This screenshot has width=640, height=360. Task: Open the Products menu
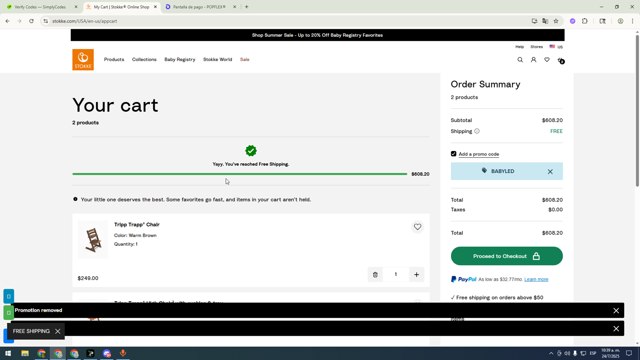tap(114, 60)
